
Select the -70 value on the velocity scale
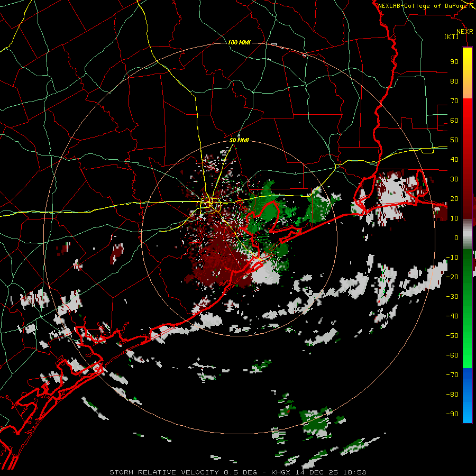(452, 375)
